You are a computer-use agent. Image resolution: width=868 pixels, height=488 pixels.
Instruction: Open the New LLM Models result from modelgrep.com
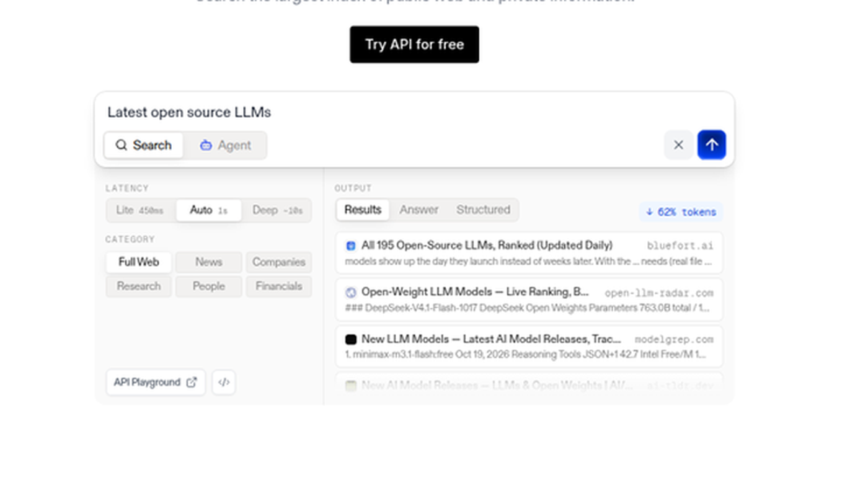click(529, 347)
